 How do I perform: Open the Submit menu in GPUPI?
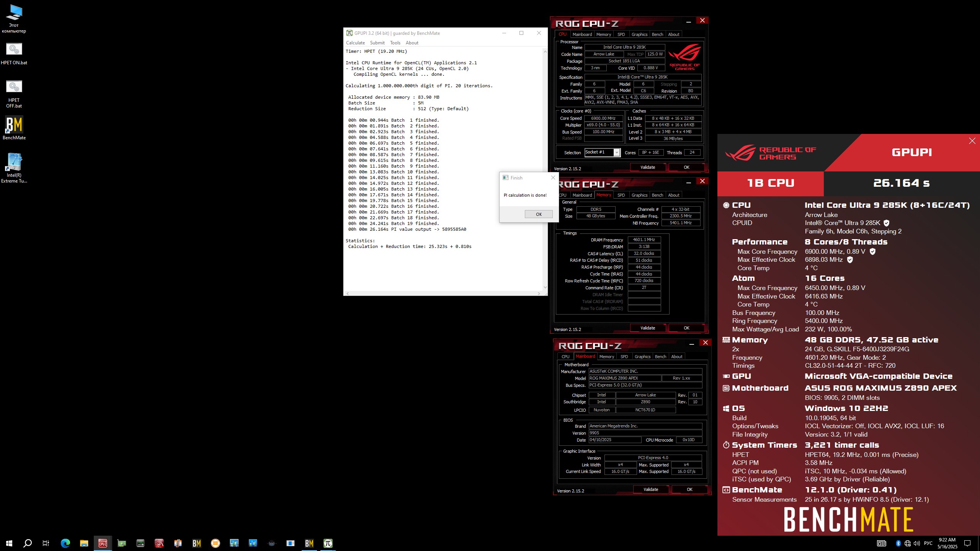pos(377,43)
